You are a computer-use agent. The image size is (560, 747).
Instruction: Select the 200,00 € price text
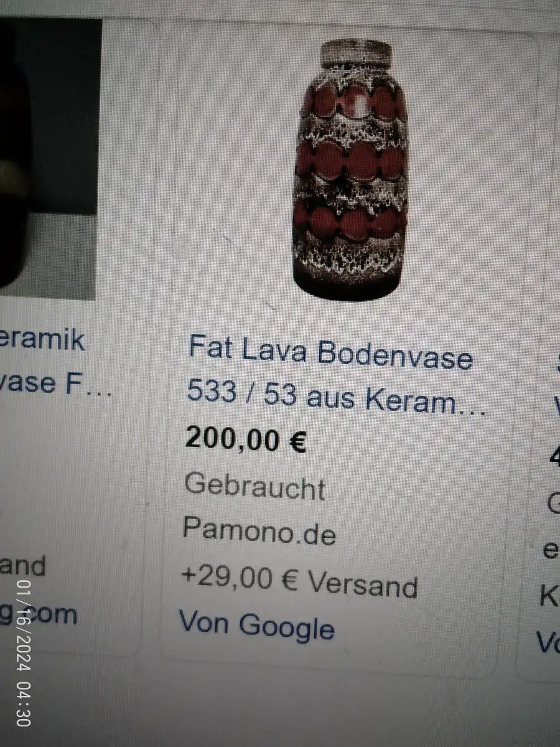(246, 440)
